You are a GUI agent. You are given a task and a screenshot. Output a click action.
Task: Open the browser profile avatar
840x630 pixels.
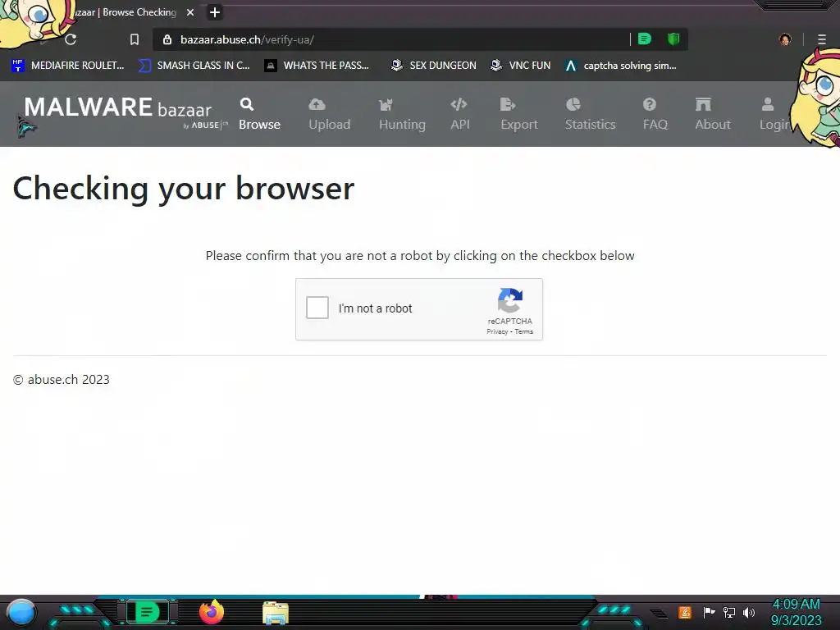point(785,39)
